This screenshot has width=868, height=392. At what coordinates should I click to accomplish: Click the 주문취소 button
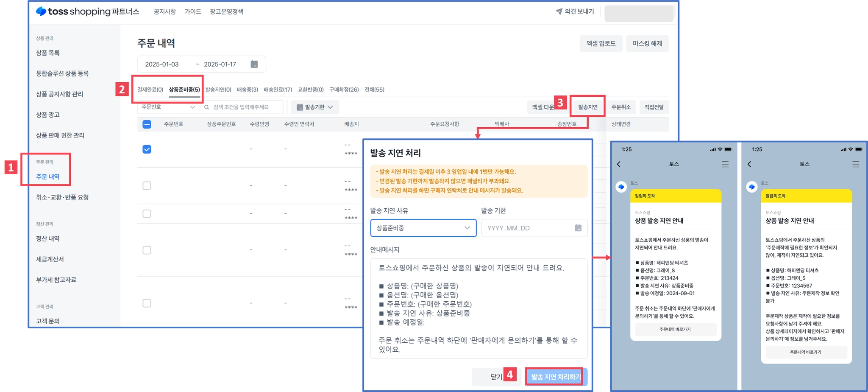tap(621, 107)
